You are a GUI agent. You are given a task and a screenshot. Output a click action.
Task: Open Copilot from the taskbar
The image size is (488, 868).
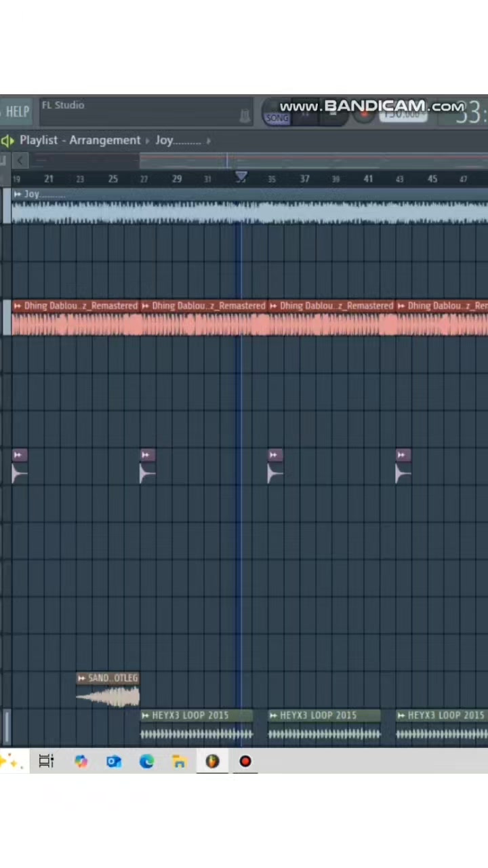(x=81, y=762)
